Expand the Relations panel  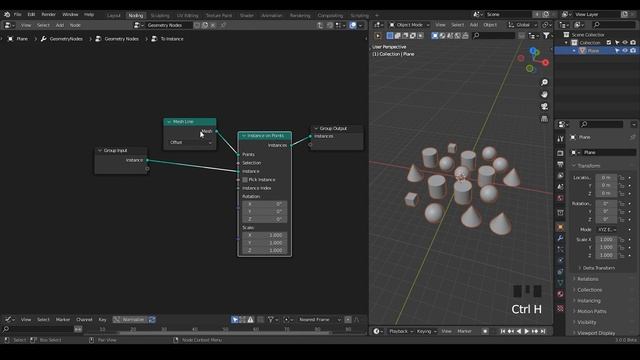pyautogui.click(x=587, y=279)
